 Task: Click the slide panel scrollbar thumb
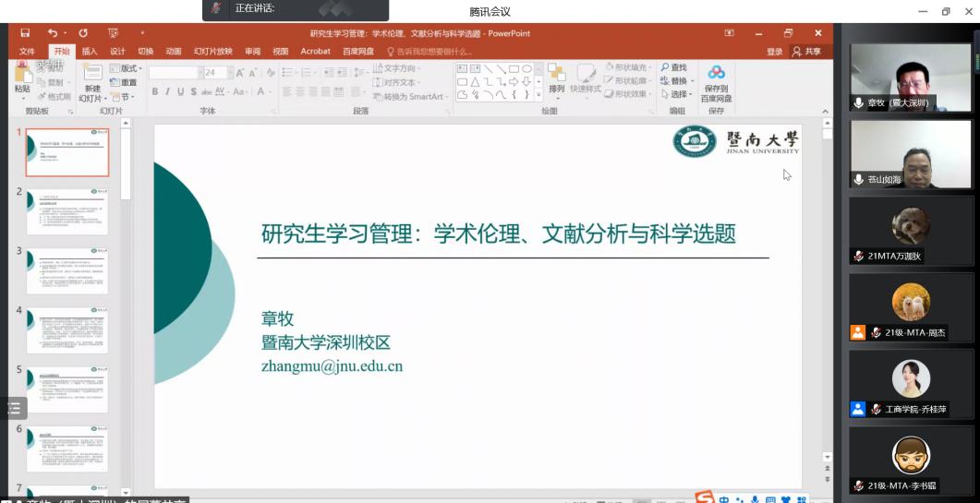(x=126, y=165)
